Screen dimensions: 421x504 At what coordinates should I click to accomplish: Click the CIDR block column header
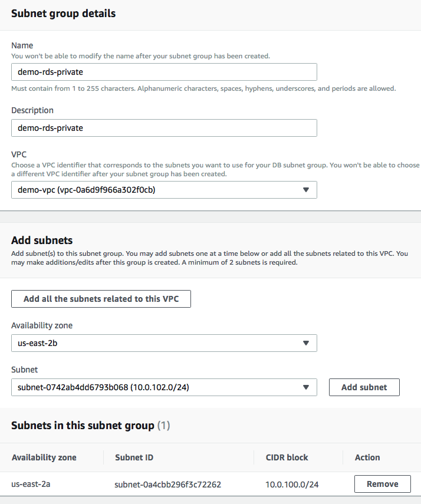pyautogui.click(x=287, y=457)
